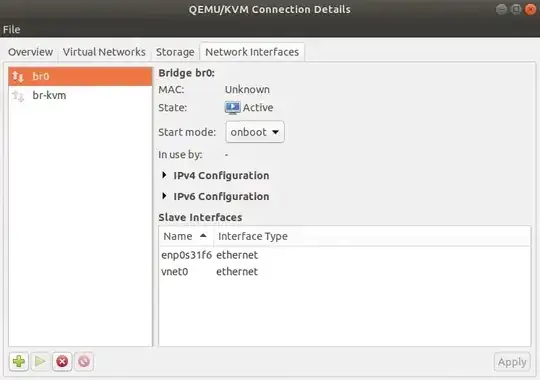Open the File menu

(x=11, y=30)
